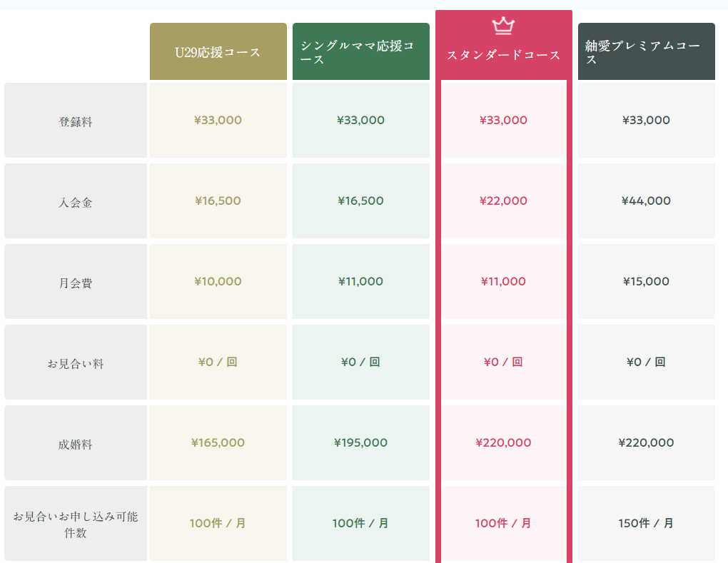The image size is (728, 563).
Task: Click the ¥15,000 monthly fee cell
Action: [646, 282]
